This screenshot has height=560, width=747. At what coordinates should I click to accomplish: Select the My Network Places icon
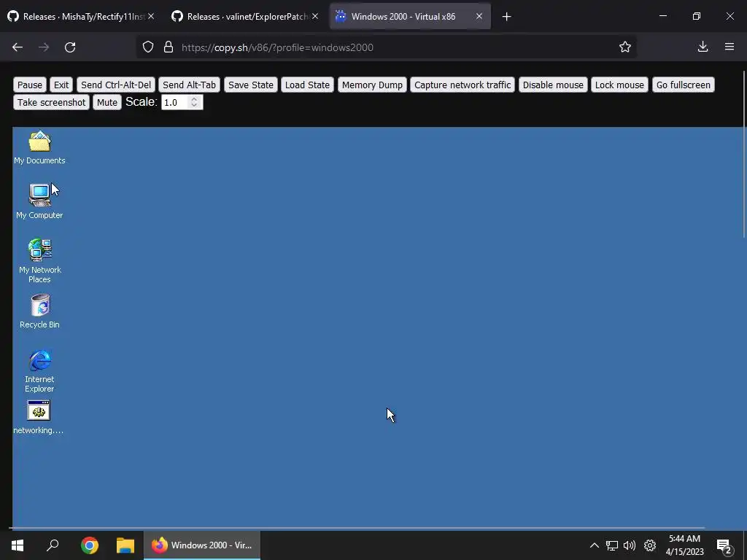pos(39,261)
